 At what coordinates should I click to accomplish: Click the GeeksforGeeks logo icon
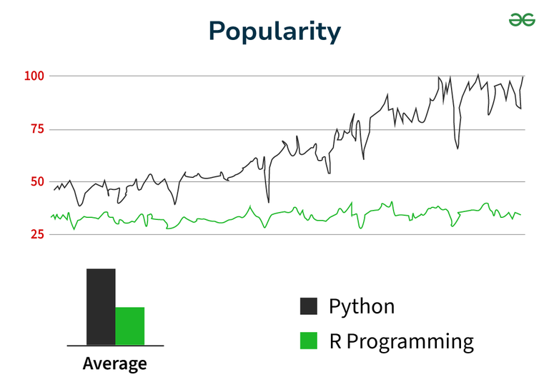[x=522, y=19]
